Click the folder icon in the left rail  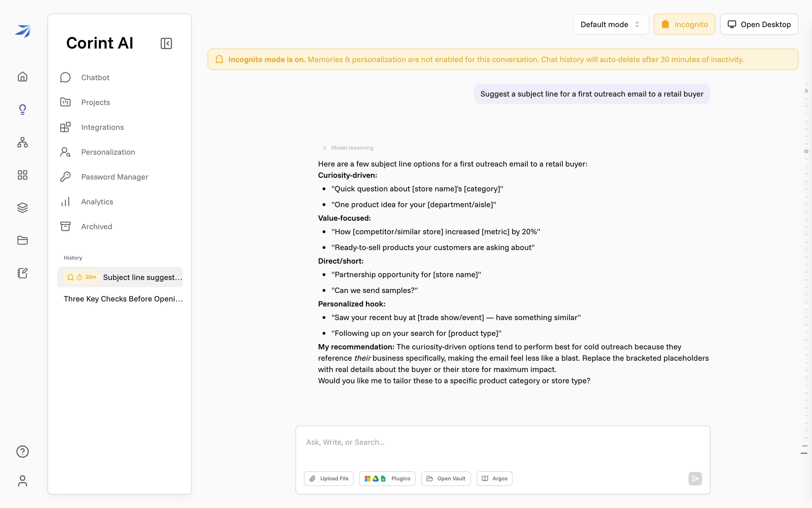tap(23, 240)
